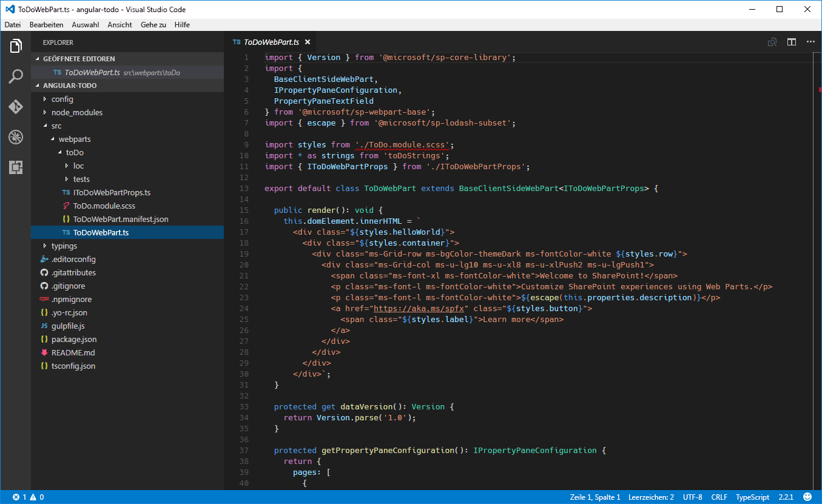The image size is (822, 504).
Task: Open the Explorer view in activity bar
Action: 16,46
